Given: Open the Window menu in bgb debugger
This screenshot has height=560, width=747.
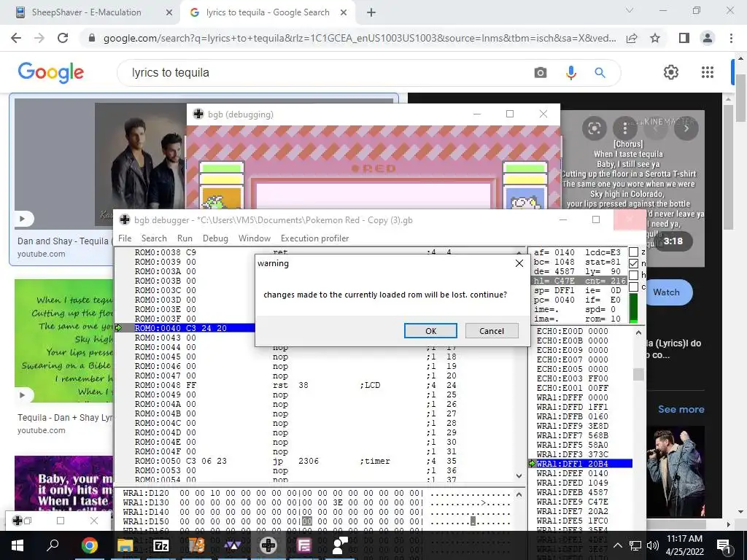Looking at the screenshot, I should (255, 238).
